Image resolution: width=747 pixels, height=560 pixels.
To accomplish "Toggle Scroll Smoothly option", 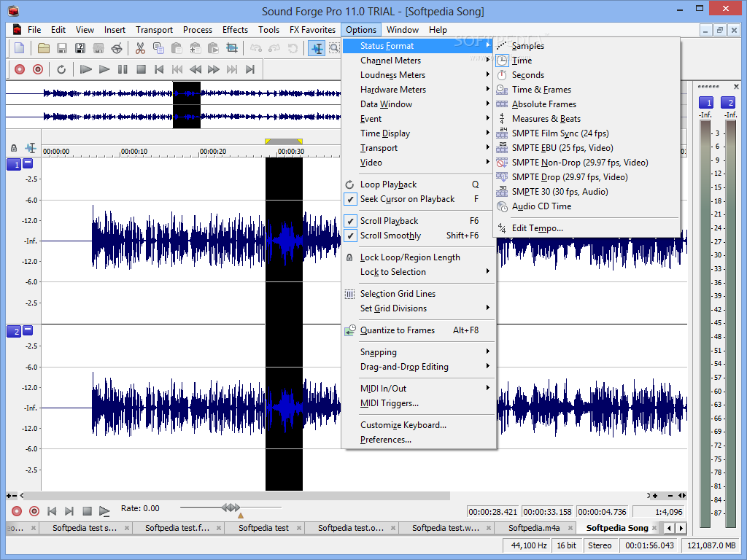I will tap(390, 236).
